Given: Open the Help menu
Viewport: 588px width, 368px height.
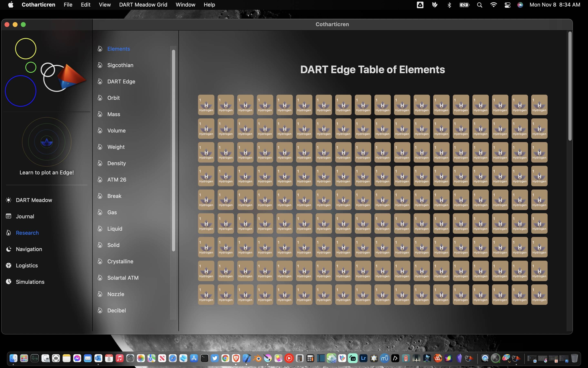Looking at the screenshot, I should pos(209,5).
